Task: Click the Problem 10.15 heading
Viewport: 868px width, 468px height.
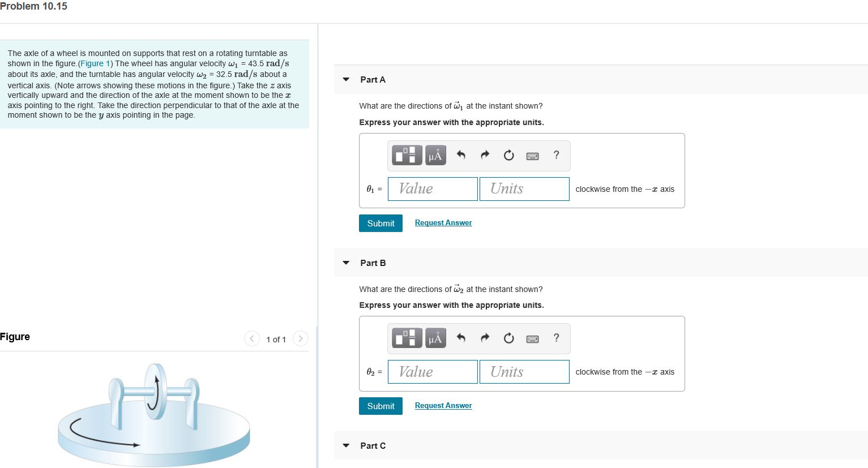Action: click(33, 6)
